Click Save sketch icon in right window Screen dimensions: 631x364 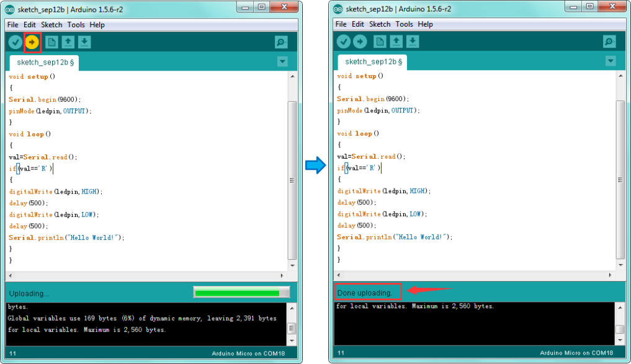(413, 42)
